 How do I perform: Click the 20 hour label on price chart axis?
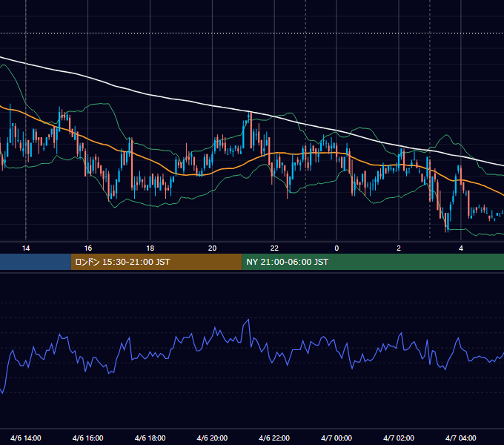click(212, 248)
